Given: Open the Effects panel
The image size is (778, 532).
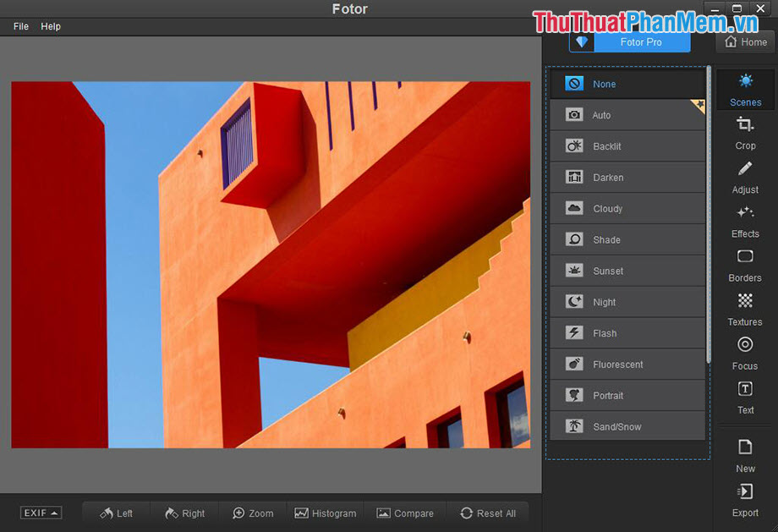Looking at the screenshot, I should [744, 222].
